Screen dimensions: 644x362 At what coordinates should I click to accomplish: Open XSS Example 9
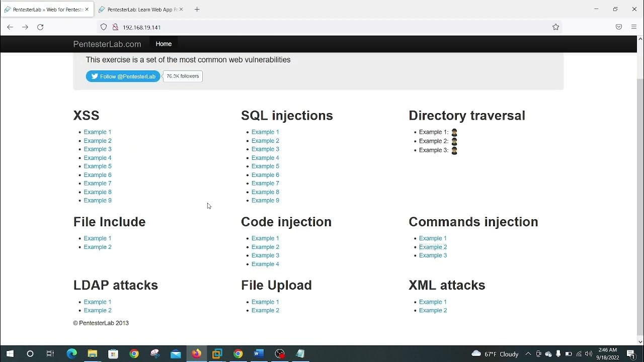pyautogui.click(x=98, y=201)
